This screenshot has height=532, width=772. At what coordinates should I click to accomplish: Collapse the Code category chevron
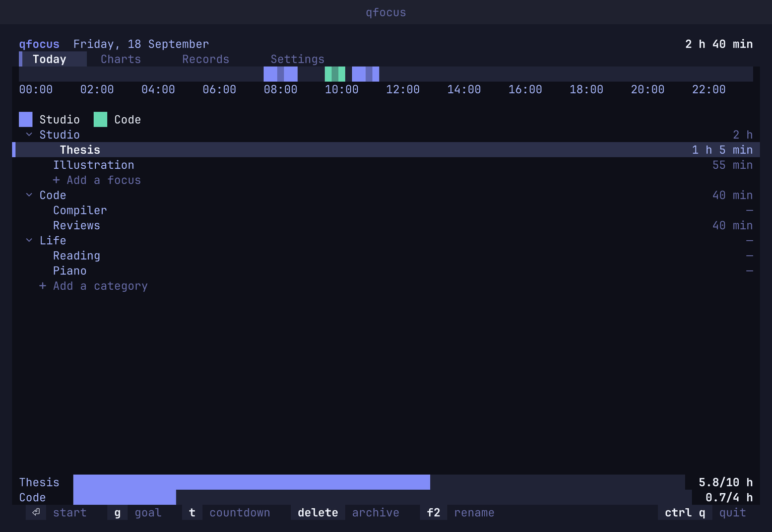29,195
